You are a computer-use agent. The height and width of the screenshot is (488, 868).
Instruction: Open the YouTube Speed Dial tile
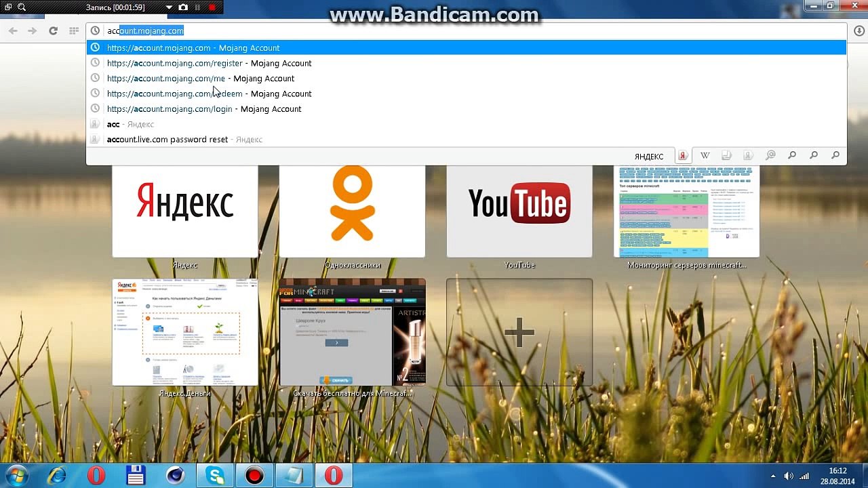coord(519,211)
